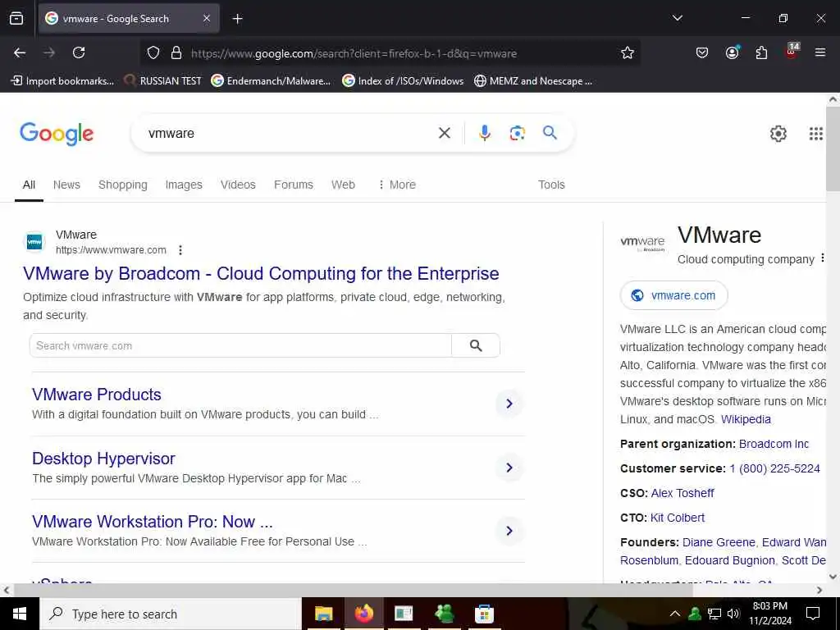
Task: Open Microsoft Store from taskbar
Action: coord(484,614)
